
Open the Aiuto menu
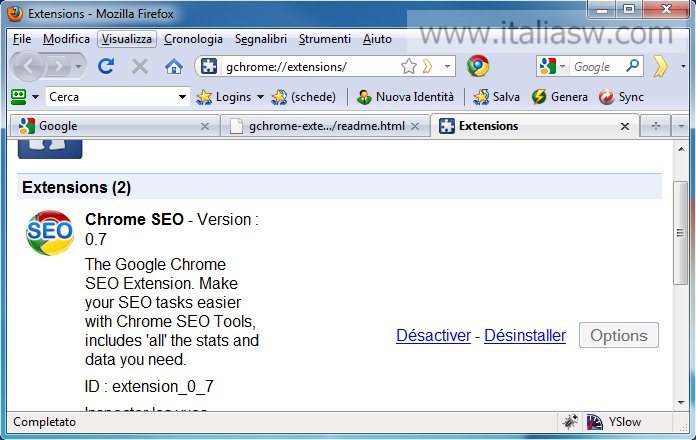pyautogui.click(x=377, y=39)
